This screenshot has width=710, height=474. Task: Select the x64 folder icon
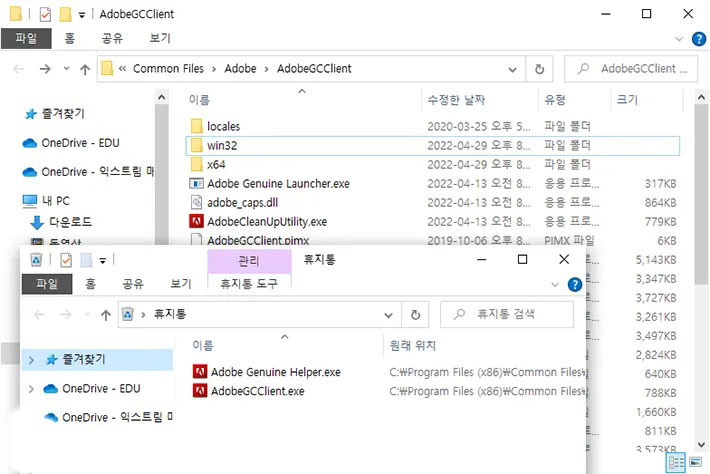tap(197, 164)
